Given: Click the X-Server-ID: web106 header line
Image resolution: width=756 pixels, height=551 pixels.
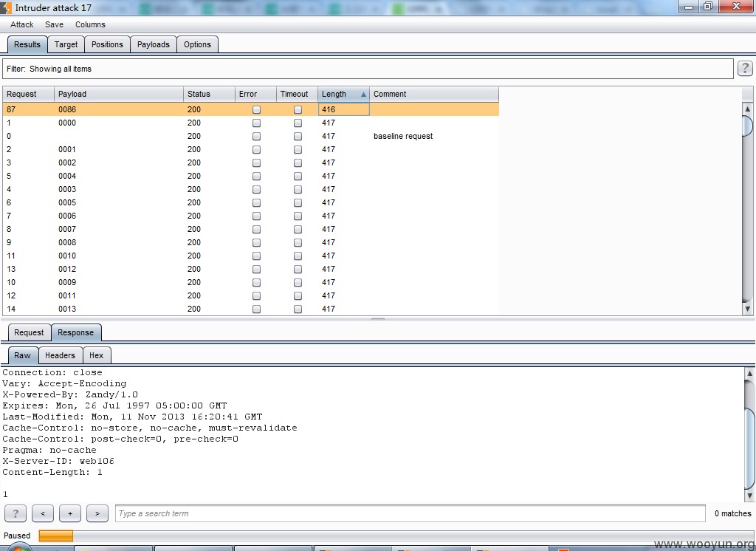Looking at the screenshot, I should (x=58, y=461).
